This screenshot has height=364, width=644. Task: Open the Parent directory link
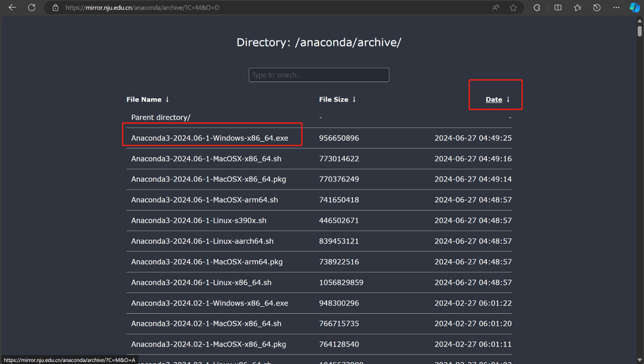tap(160, 118)
